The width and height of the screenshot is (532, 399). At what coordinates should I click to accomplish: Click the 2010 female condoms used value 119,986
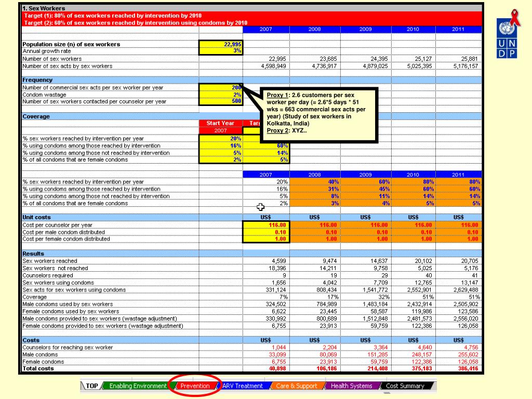click(x=422, y=311)
